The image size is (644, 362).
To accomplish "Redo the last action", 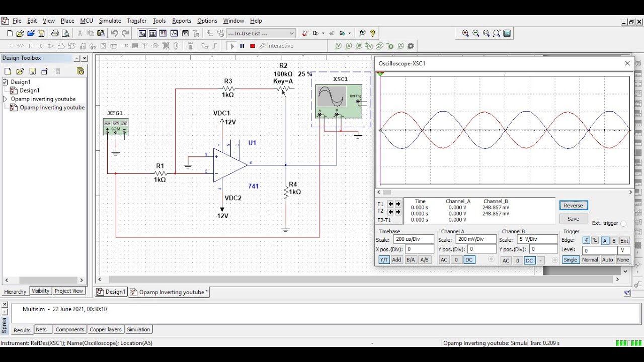I will pyautogui.click(x=125, y=33).
